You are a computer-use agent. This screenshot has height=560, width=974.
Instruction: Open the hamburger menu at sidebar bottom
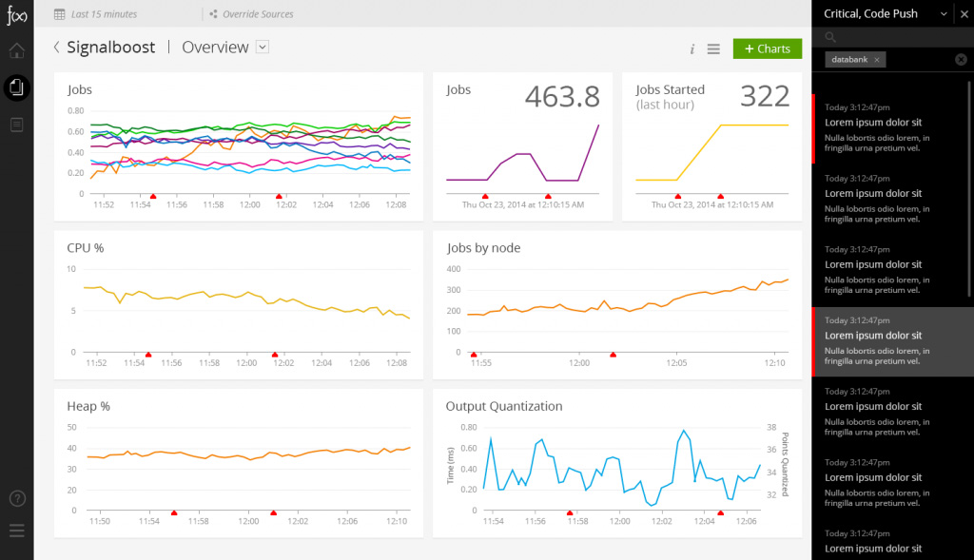[16, 531]
